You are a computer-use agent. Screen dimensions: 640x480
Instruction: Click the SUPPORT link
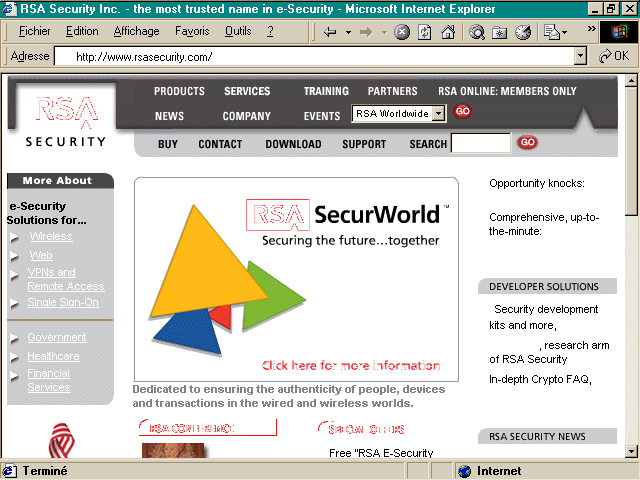[x=364, y=144]
